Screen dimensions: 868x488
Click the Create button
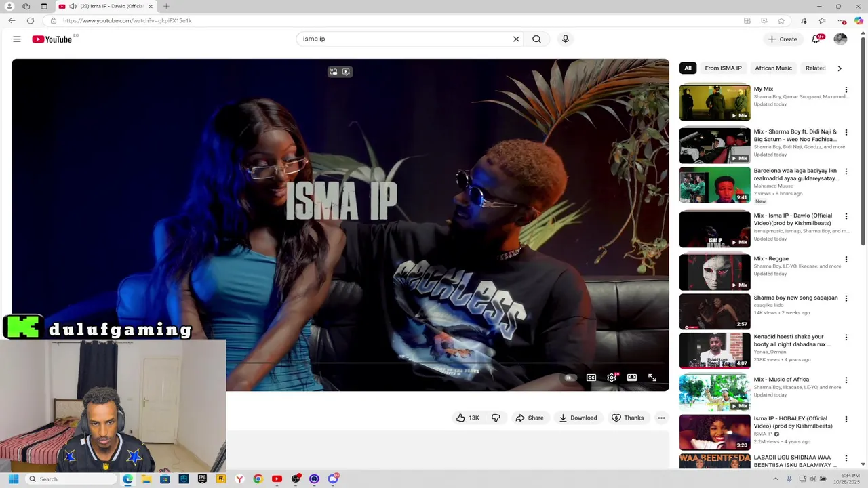pos(782,39)
